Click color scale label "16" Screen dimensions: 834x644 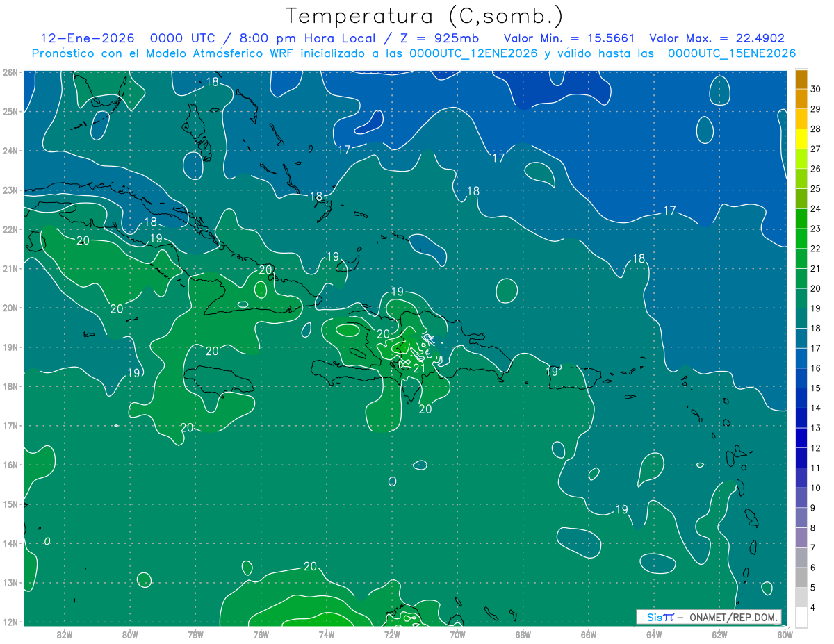coord(816,368)
